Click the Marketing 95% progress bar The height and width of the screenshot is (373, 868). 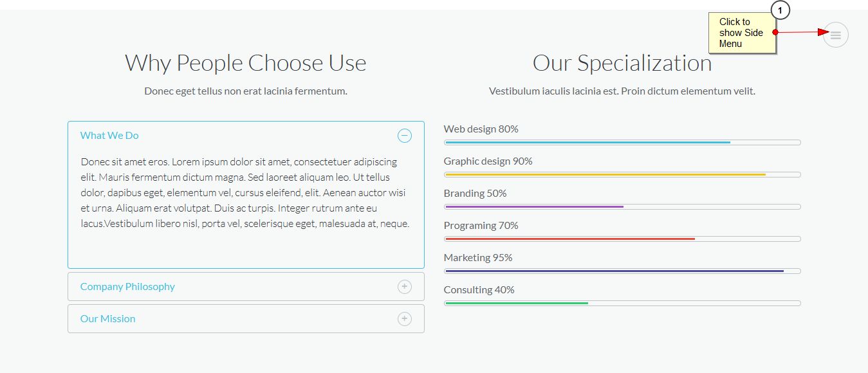pyautogui.click(x=622, y=271)
